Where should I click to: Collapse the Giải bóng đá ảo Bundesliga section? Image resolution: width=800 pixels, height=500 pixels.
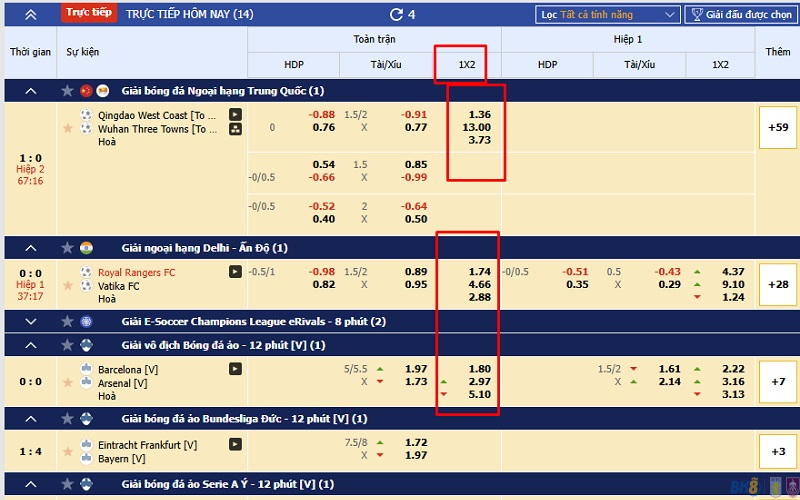pyautogui.click(x=30, y=419)
